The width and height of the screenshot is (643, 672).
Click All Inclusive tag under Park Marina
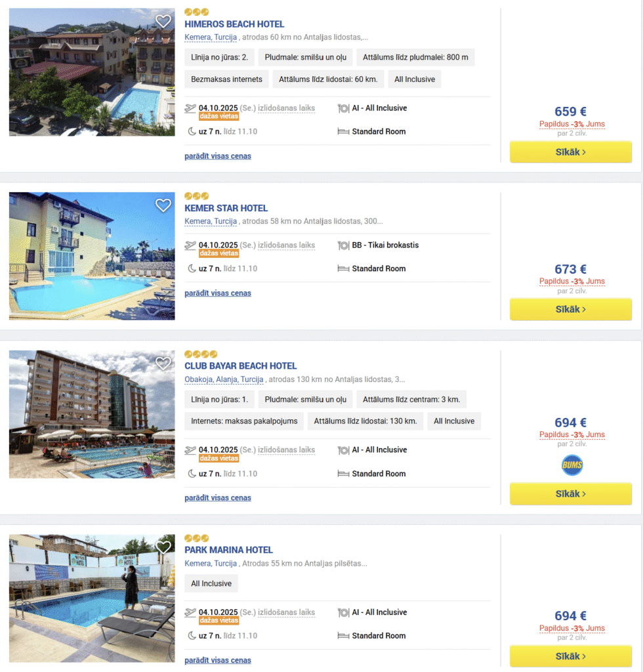point(211,583)
